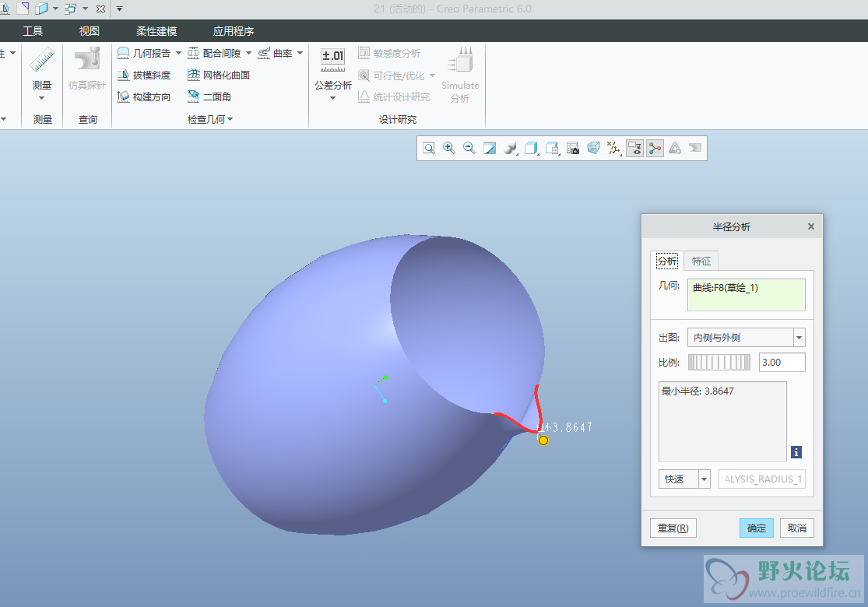Click the grayed triangle play icon
868x607 pixels.
[x=675, y=148]
